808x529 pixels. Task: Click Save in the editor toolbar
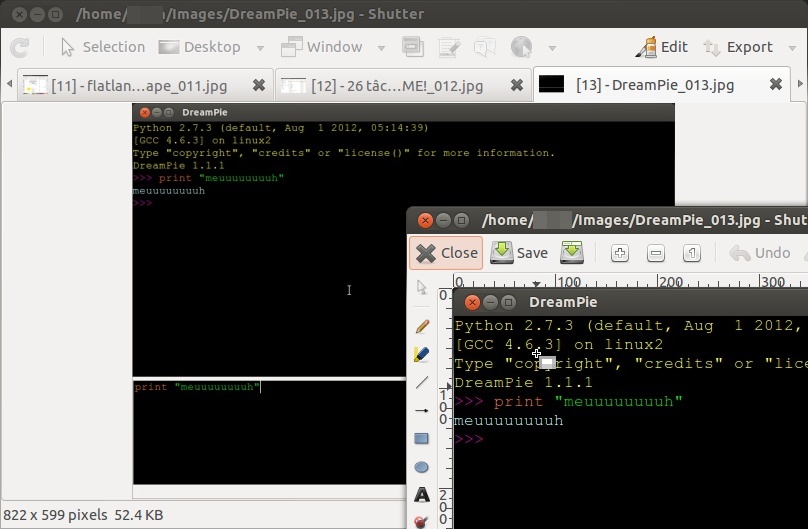tap(519, 253)
